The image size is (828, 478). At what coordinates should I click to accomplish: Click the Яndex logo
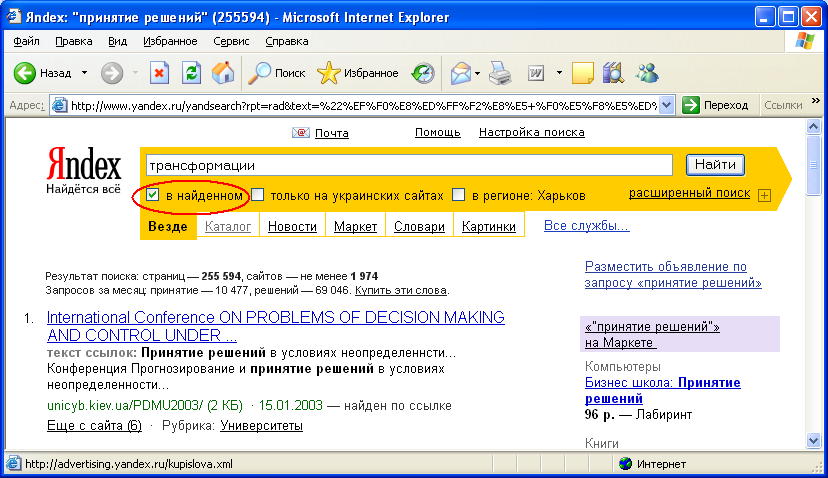pyautogui.click(x=84, y=164)
